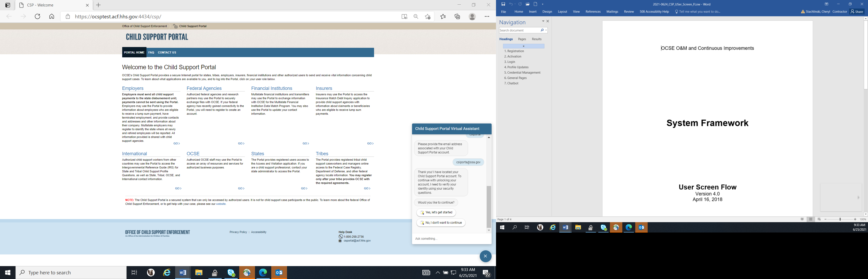Click the Save icon in Word

(x=503, y=4)
